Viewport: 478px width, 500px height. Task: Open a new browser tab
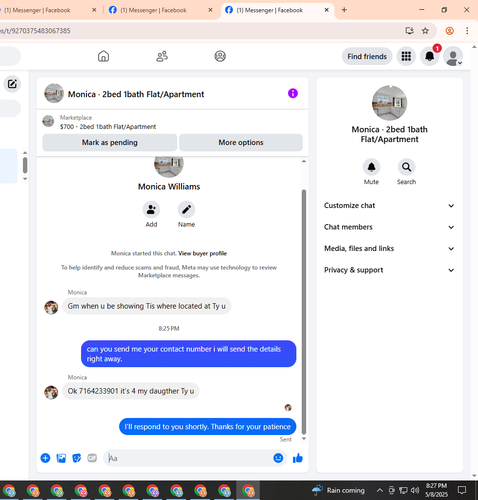click(x=344, y=10)
